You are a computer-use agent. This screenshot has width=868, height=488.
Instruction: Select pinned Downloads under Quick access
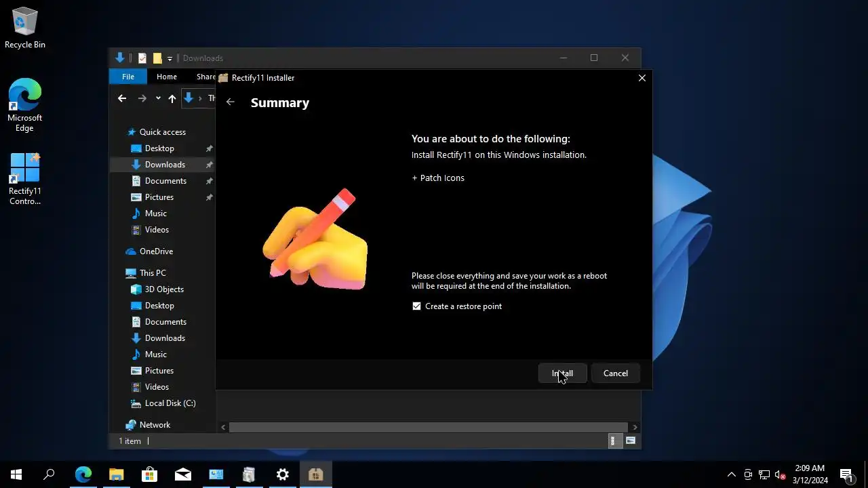click(x=165, y=165)
